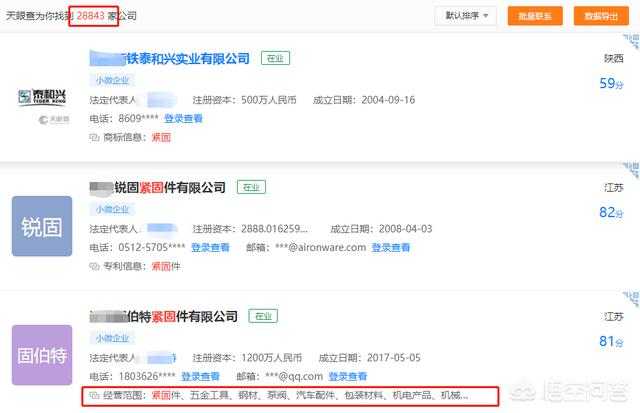Viewport: 640px width, 413px height.
Task: Click the 批量联系 button
Action: coord(535,16)
